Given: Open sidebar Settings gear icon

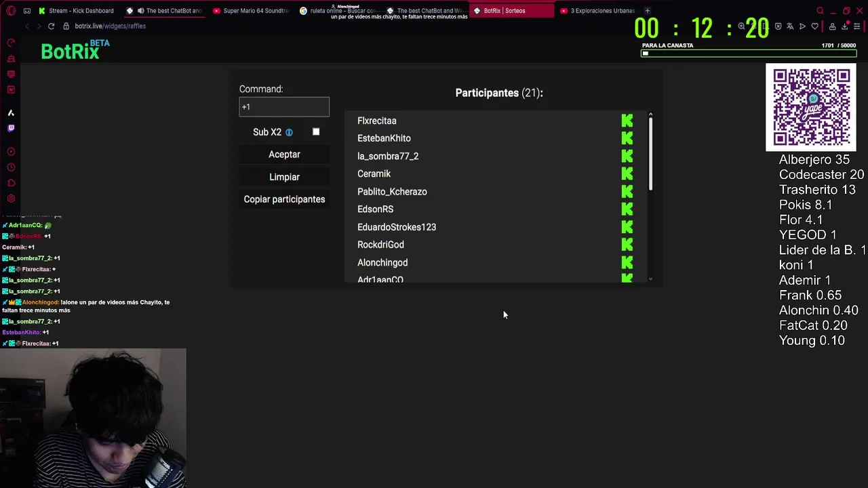Looking at the screenshot, I should click(11, 199).
